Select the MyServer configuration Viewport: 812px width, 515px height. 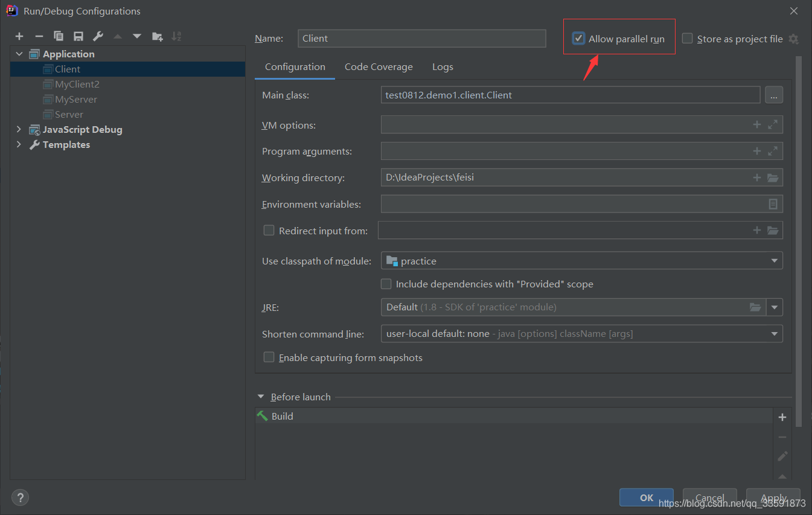(127, 99)
